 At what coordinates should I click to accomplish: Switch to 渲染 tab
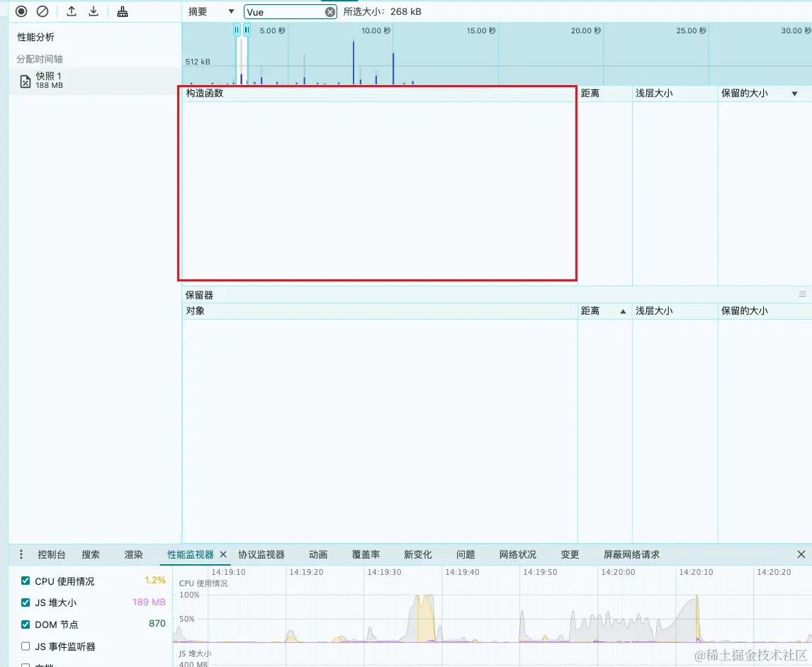click(x=134, y=554)
